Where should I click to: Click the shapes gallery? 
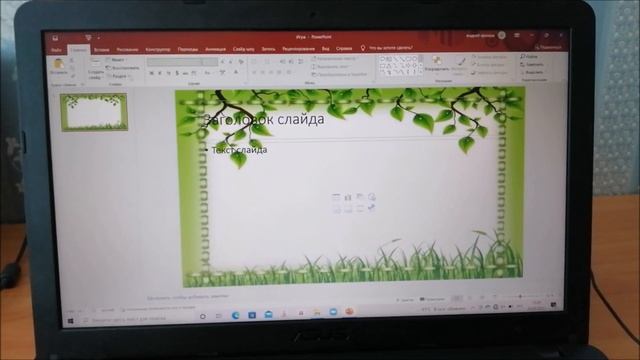click(400, 66)
